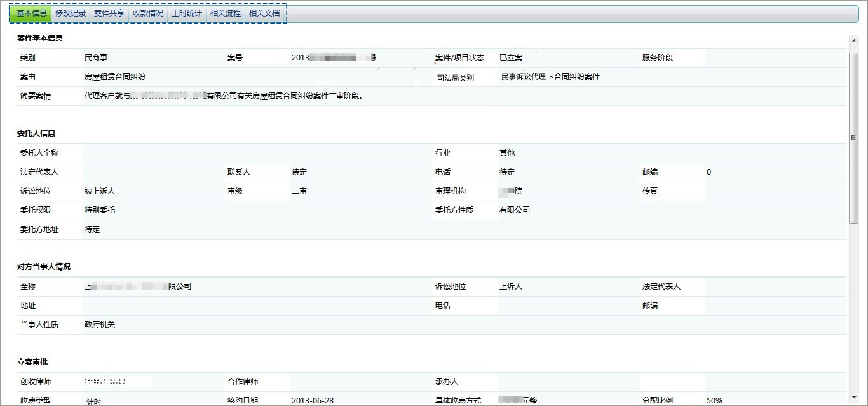Viewport: 868px width, 406px height.
Task: Click the 委托权限 value 特别委托
Action: click(100, 210)
